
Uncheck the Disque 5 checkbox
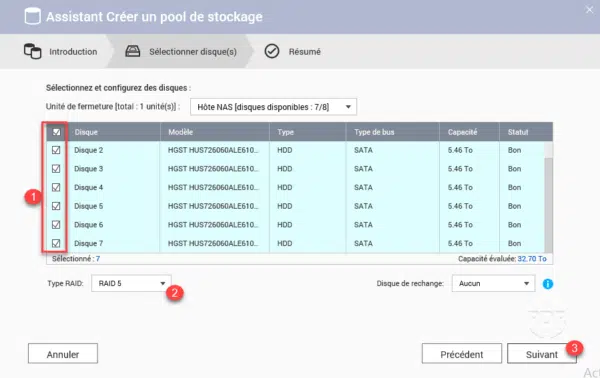(56, 206)
